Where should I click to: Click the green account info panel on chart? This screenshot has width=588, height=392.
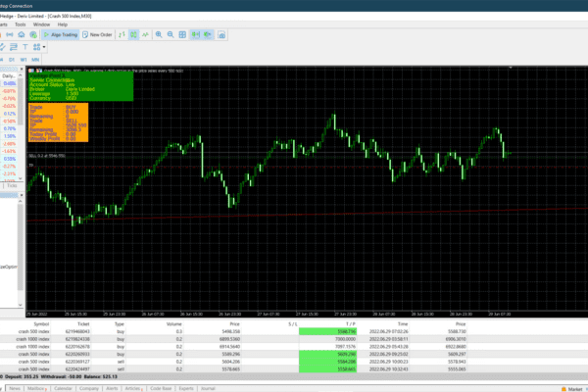(x=80, y=86)
